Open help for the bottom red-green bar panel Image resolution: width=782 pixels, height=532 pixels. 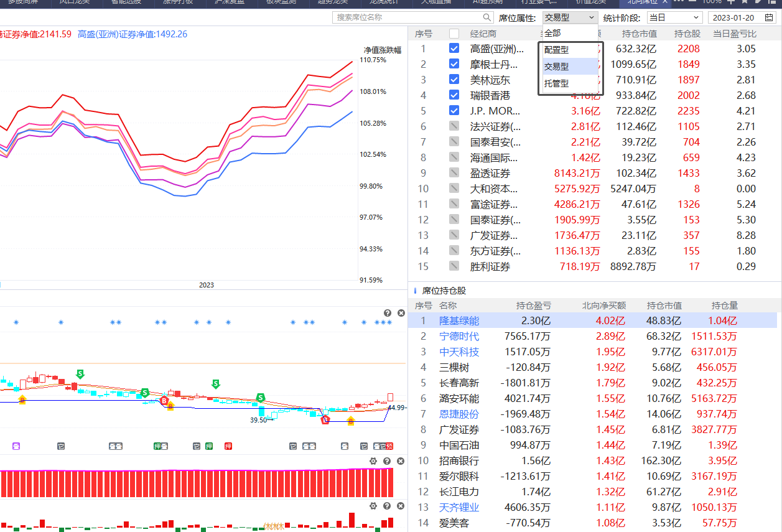387,506
